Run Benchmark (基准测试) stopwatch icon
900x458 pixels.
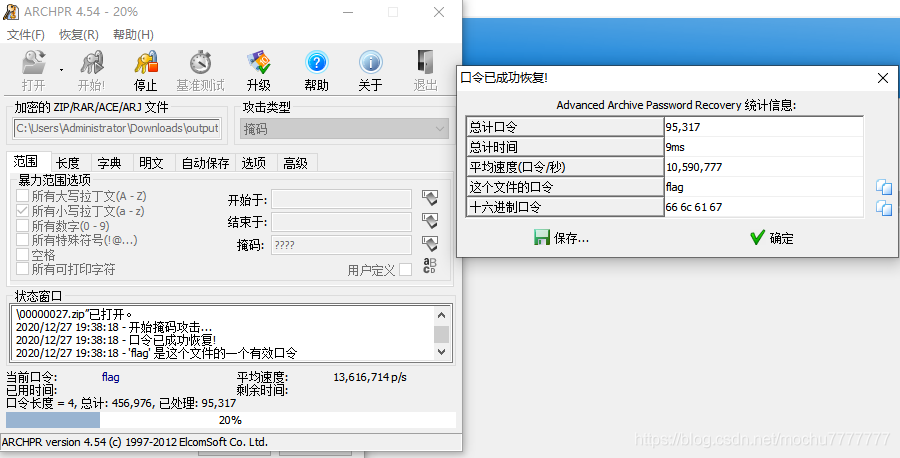click(200, 63)
